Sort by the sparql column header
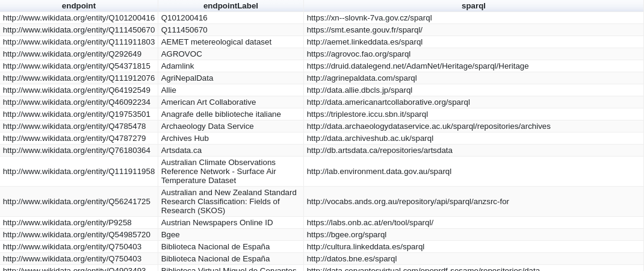Image resolution: width=644 pixels, height=271 pixels. [x=473, y=6]
